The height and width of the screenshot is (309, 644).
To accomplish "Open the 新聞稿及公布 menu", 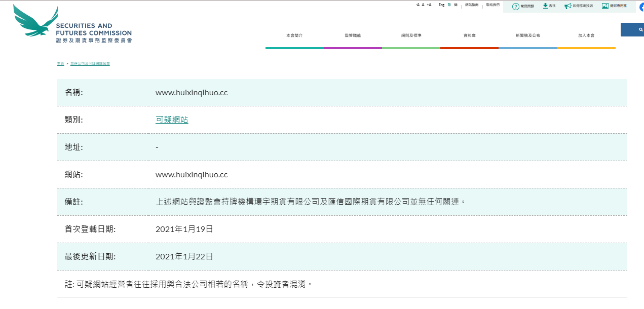I will click(x=527, y=35).
